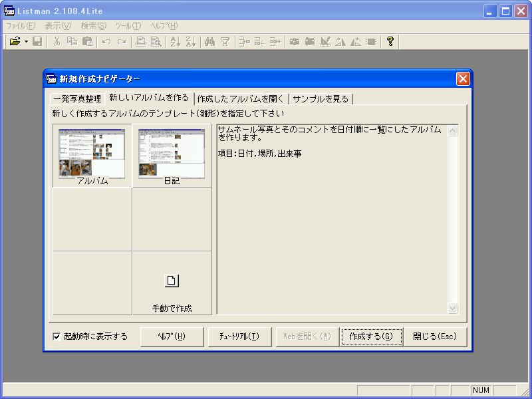Close the 新規作成ナビゲーター dialog with X
This screenshot has width=532, height=399.
tap(463, 79)
